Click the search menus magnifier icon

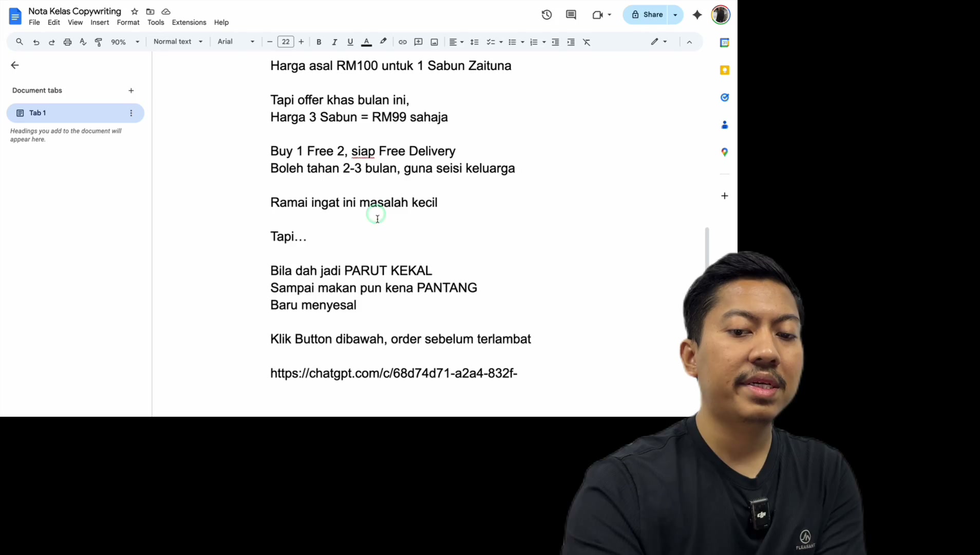click(x=20, y=42)
